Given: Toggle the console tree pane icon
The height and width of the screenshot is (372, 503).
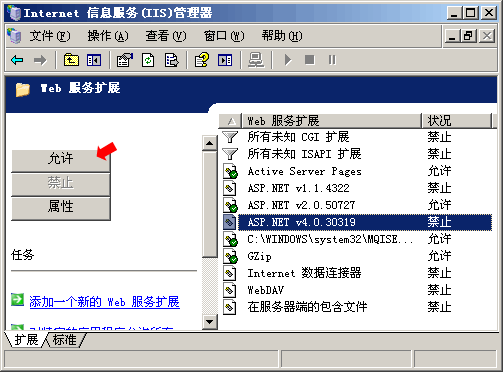Looking at the screenshot, I should coord(94,60).
